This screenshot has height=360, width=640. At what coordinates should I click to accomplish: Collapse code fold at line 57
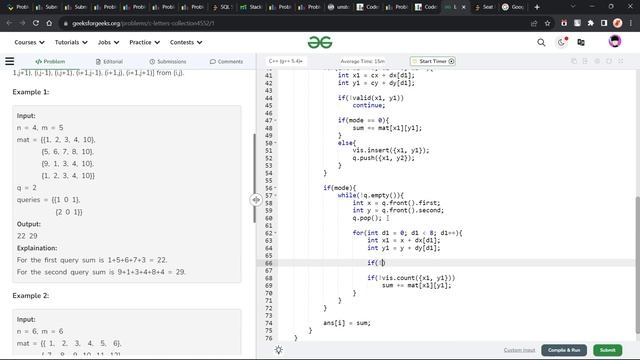click(276, 196)
